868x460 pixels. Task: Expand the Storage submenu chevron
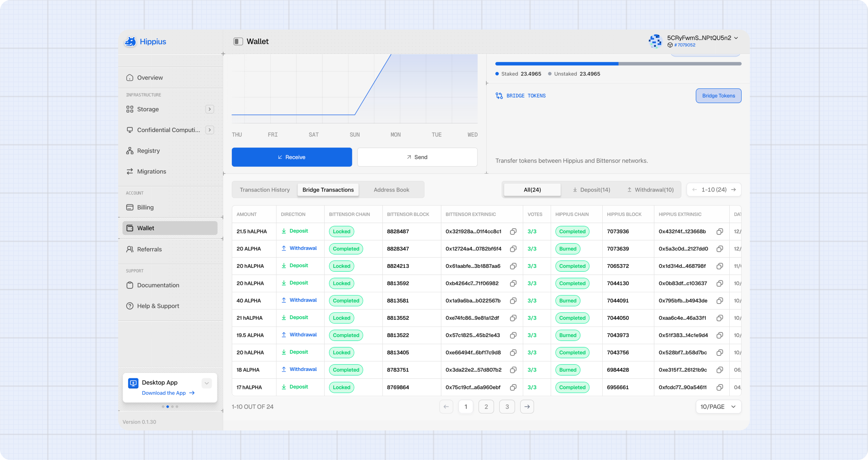click(209, 109)
